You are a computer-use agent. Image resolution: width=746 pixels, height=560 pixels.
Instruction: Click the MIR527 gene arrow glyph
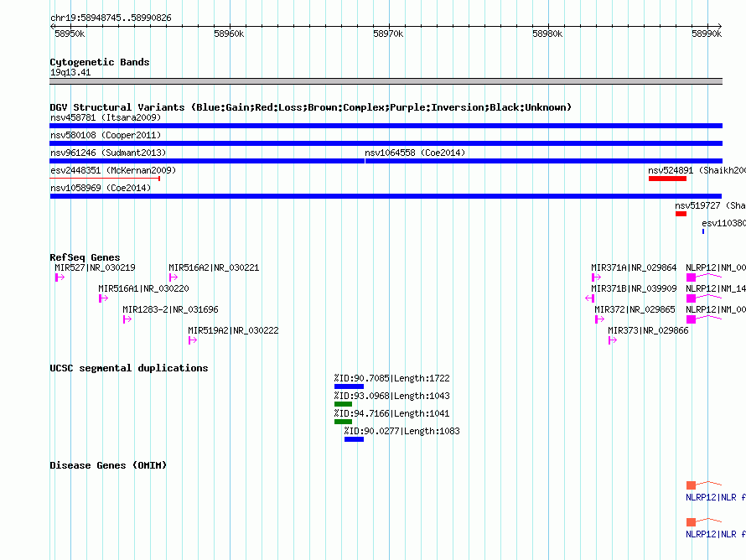[60, 277]
